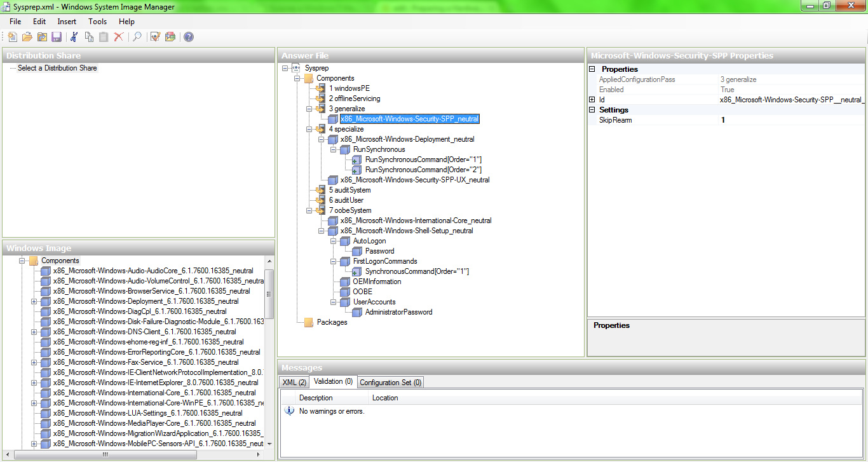Collapse the UserAccounts node
This screenshot has height=462, width=868.
click(x=334, y=302)
